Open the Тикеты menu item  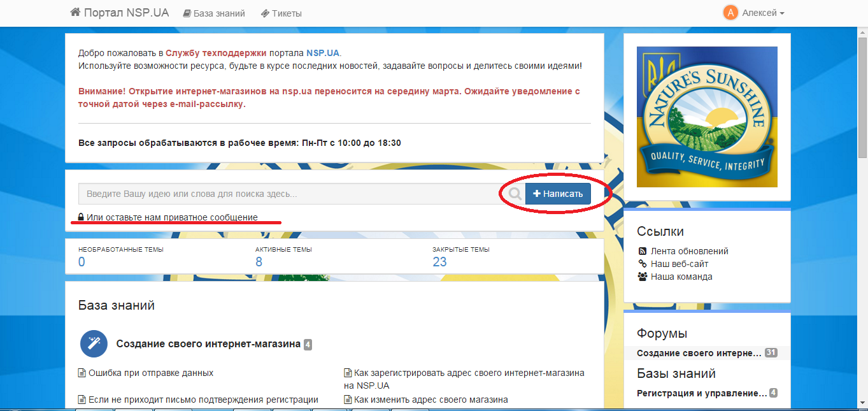tap(281, 13)
